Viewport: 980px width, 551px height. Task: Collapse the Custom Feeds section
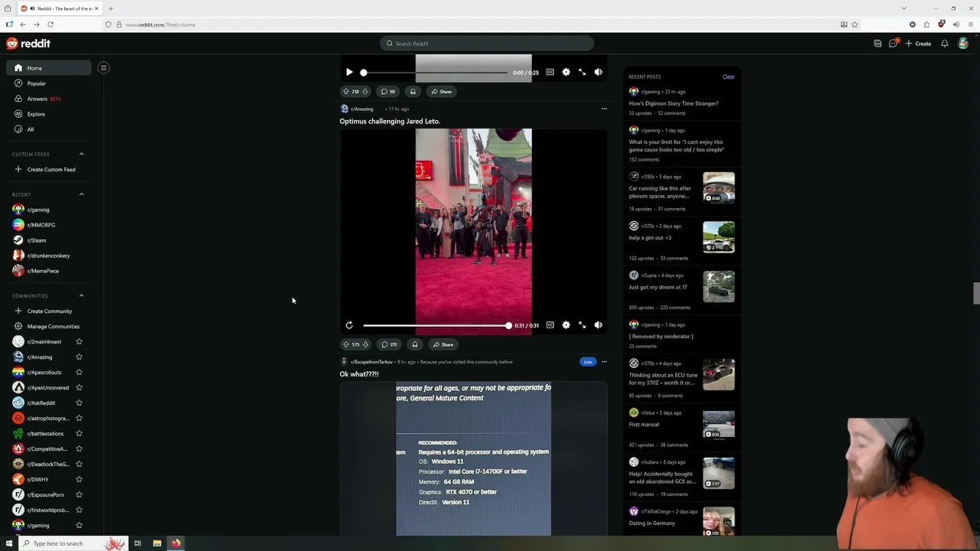tap(81, 154)
